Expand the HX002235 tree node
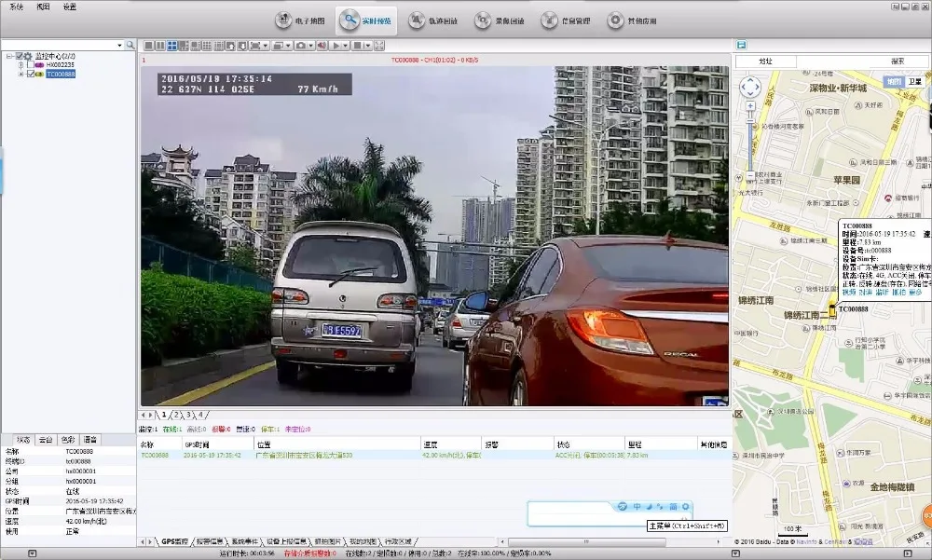 [21, 65]
